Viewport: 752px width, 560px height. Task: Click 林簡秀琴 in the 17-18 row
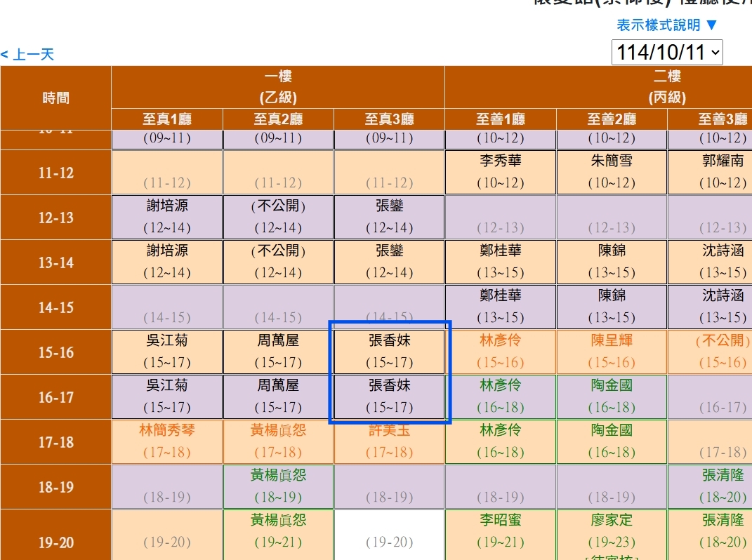[x=167, y=431]
